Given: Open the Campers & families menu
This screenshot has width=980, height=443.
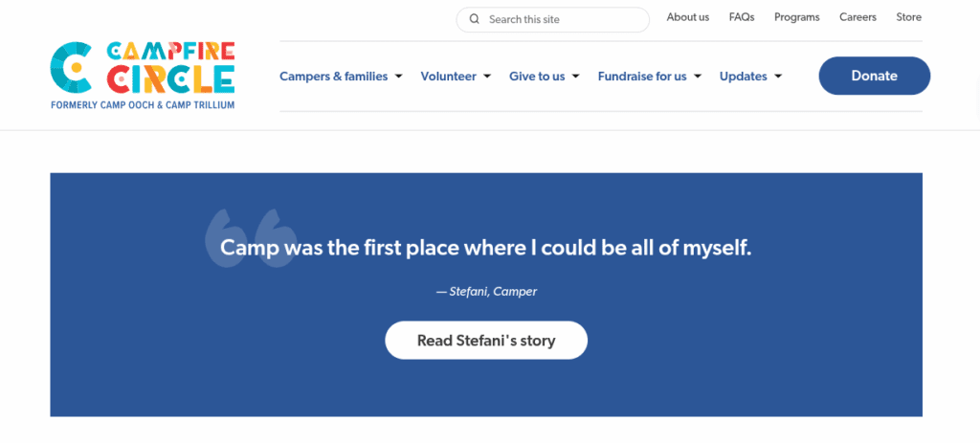Looking at the screenshot, I should [x=334, y=77].
